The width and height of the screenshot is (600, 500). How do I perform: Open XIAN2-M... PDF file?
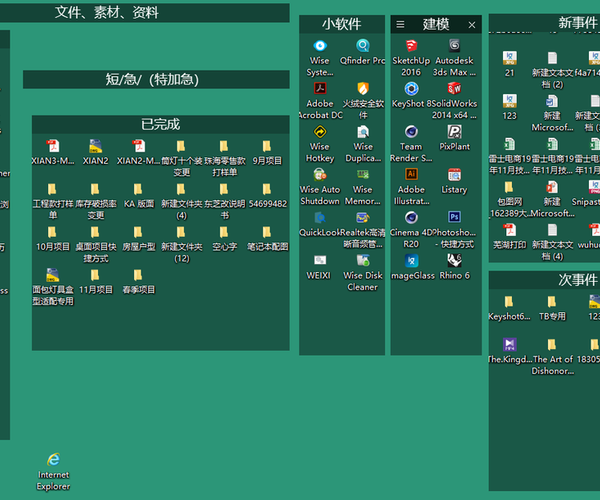pyautogui.click(x=139, y=146)
